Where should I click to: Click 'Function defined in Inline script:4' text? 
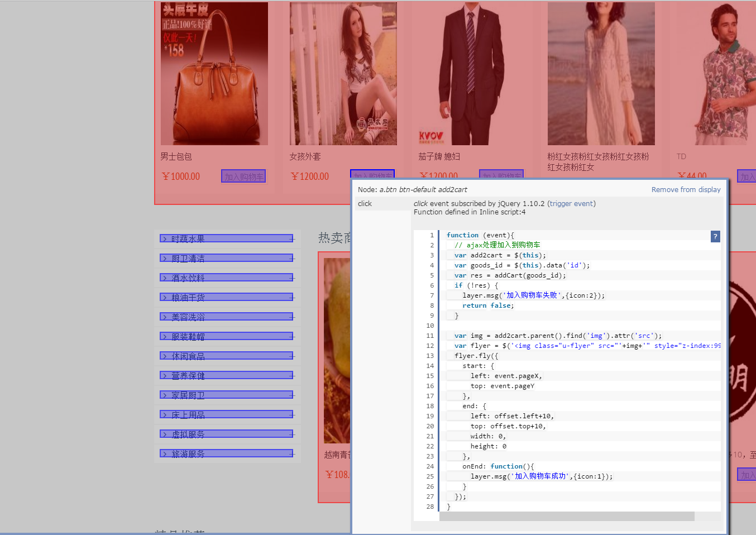(x=470, y=212)
